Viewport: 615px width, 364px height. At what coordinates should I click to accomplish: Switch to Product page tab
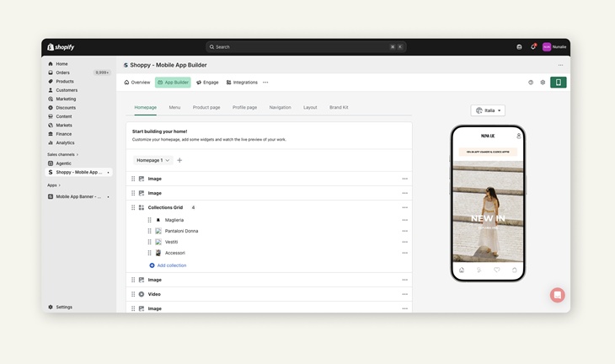point(206,108)
